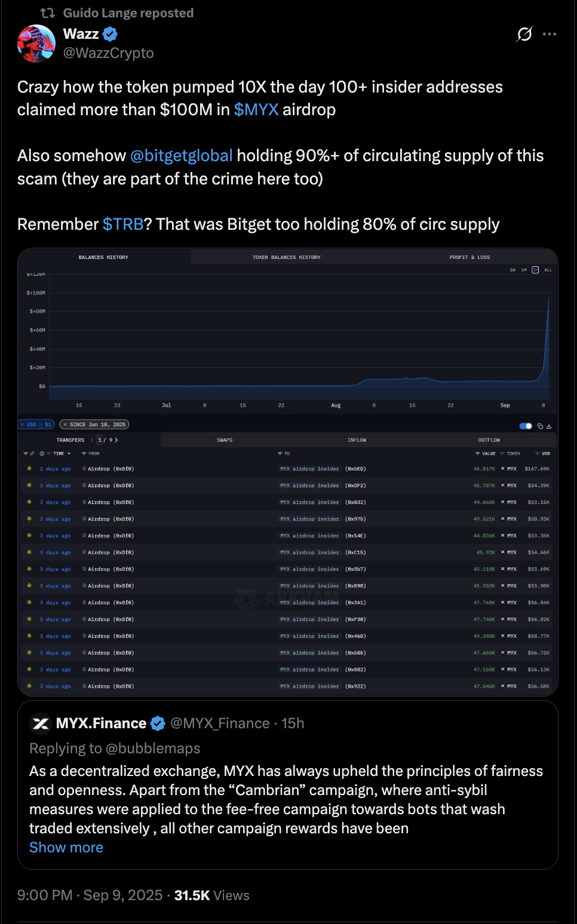Open the @bitgetglobal profile link
577x924 pixels.
pyautogui.click(x=180, y=155)
